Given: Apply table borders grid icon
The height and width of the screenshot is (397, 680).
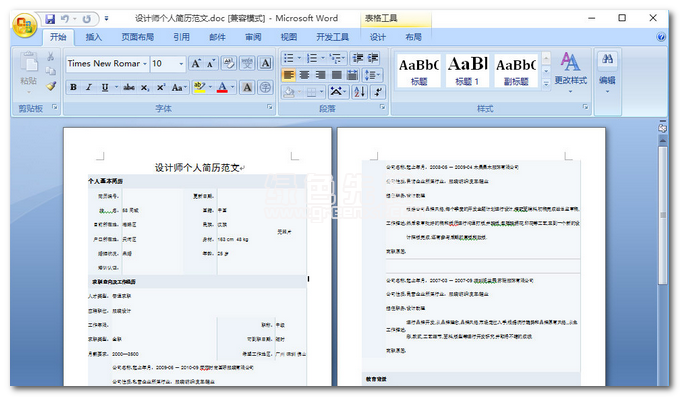Looking at the screenshot, I should (311, 92).
